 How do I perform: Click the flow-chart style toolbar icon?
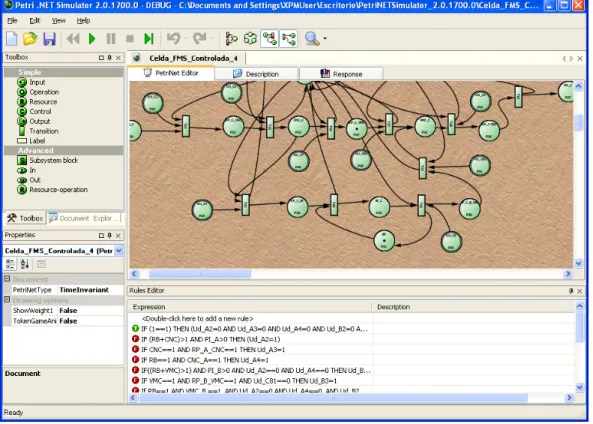tap(231, 39)
